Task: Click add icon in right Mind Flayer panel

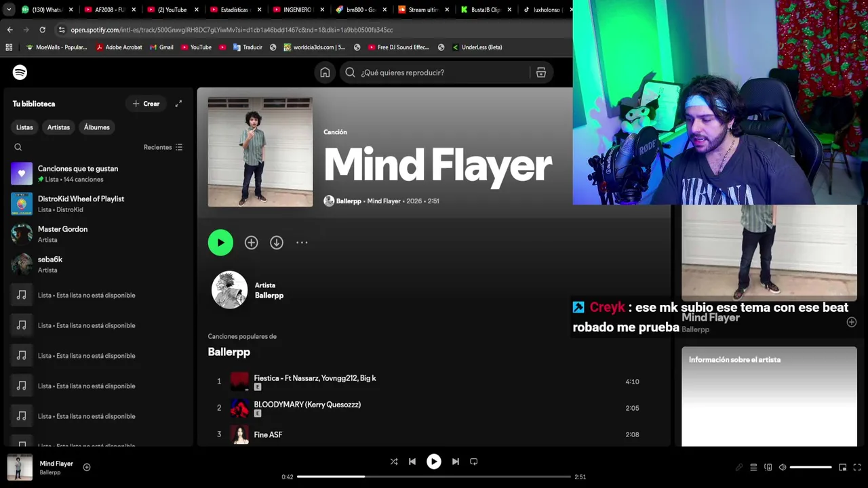Action: [x=852, y=323]
